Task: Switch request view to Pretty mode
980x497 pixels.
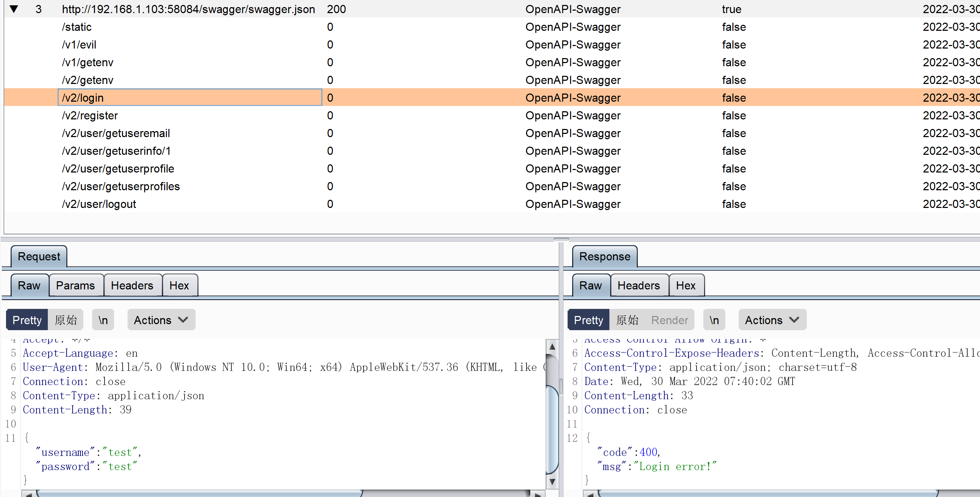Action: point(27,320)
